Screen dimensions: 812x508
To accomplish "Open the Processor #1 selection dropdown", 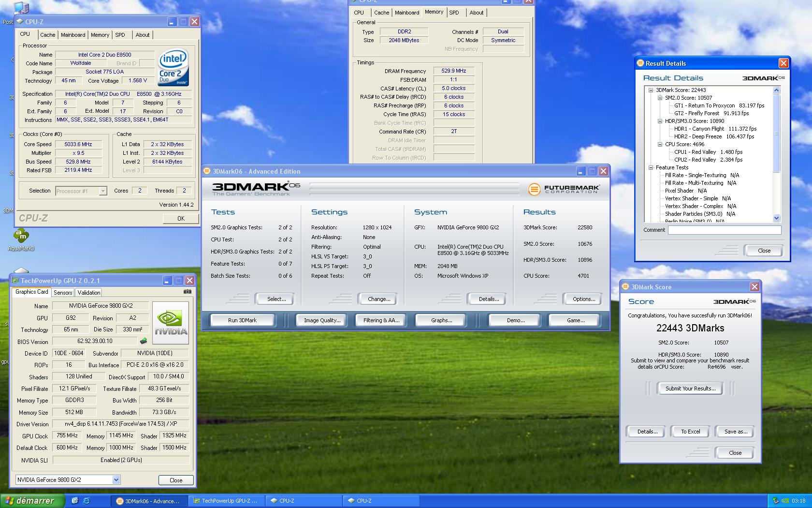I will tap(102, 191).
